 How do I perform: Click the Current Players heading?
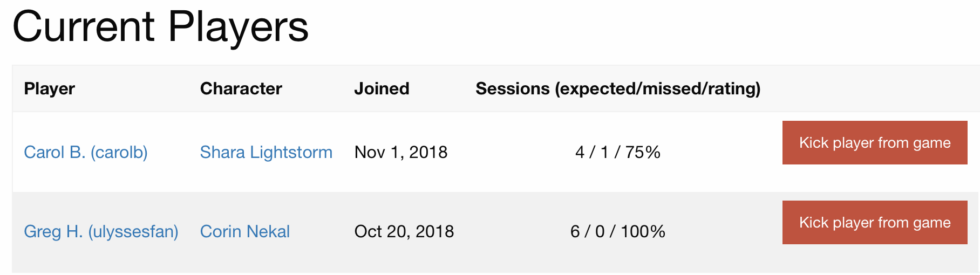point(160,26)
